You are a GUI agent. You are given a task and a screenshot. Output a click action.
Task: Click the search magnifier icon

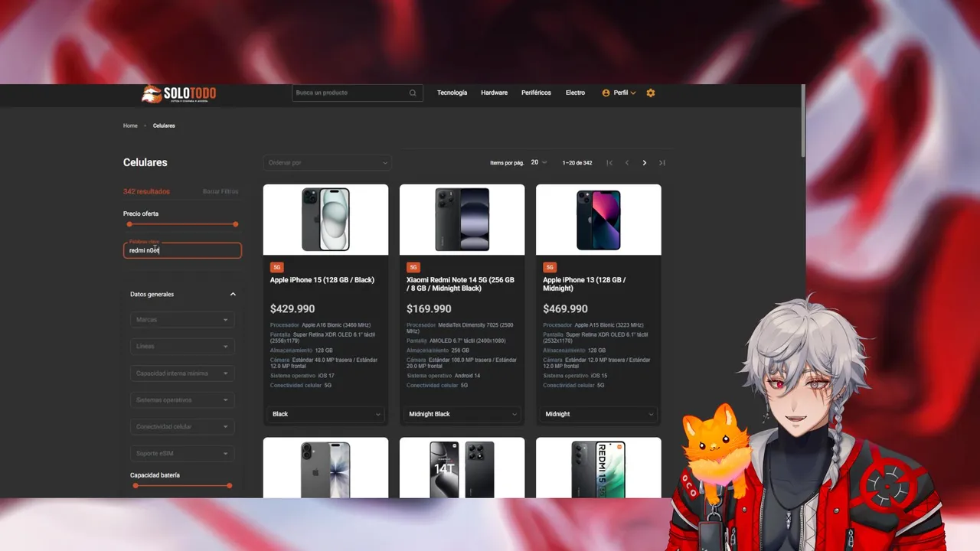tap(413, 93)
